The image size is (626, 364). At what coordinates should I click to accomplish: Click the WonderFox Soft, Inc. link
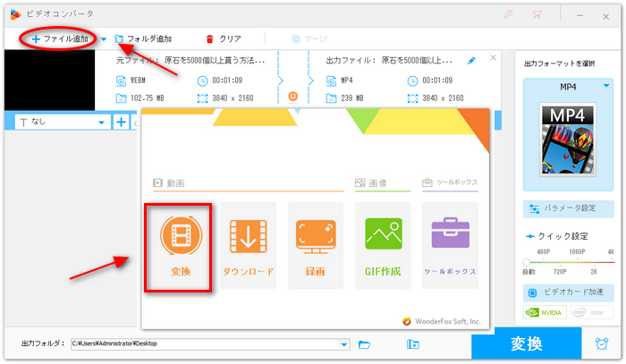pos(447,321)
